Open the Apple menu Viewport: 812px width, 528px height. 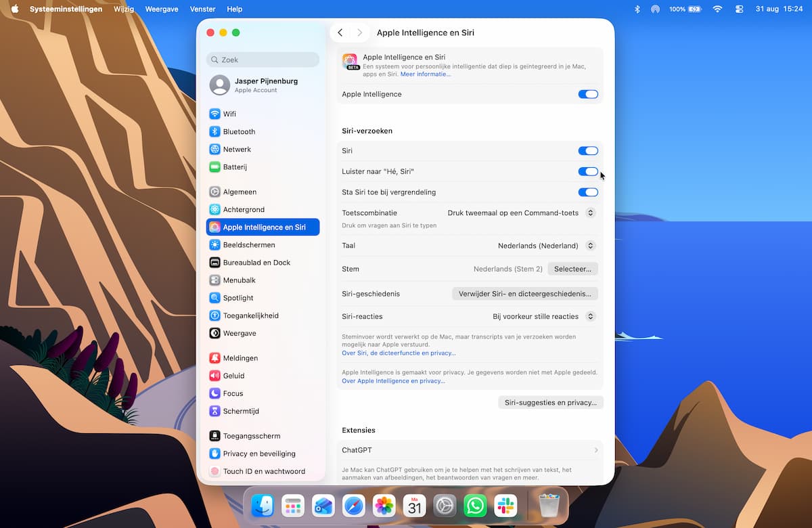(x=15, y=9)
